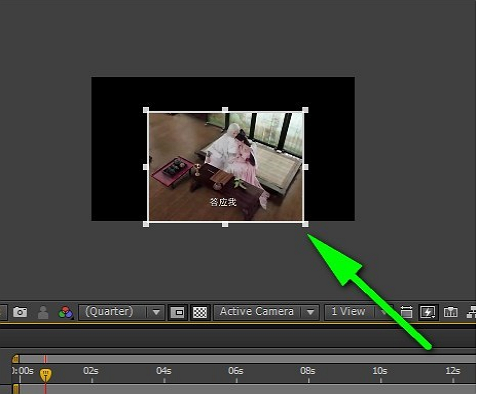Toggle the transparency grid checkerboard
Viewport: 477px width, 394px height.
(x=200, y=312)
